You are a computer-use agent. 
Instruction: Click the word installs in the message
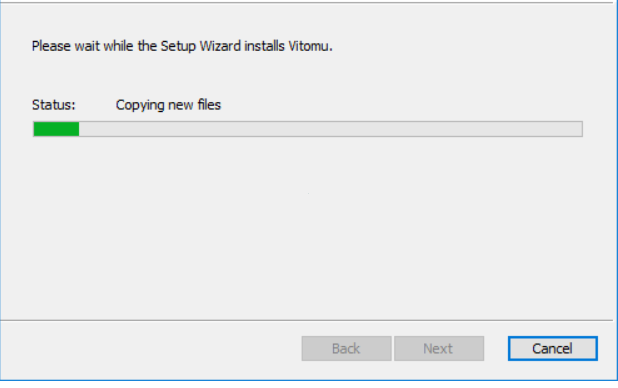264,46
